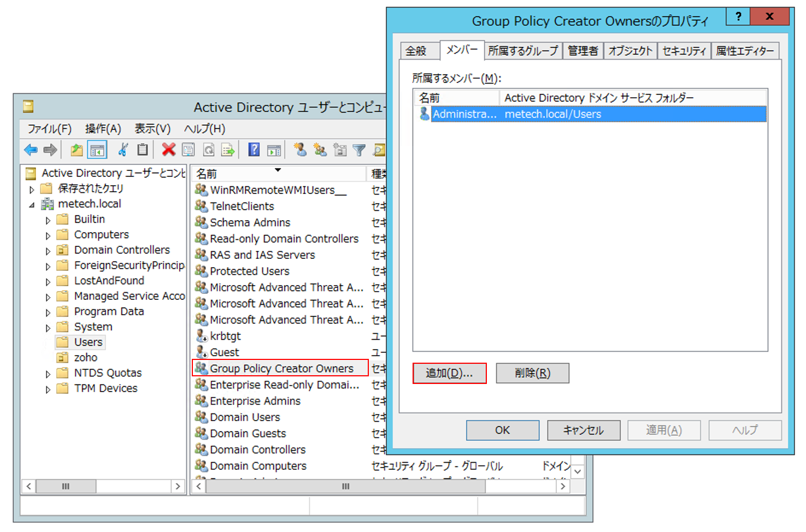Click the red X Delete icon

pos(168,150)
